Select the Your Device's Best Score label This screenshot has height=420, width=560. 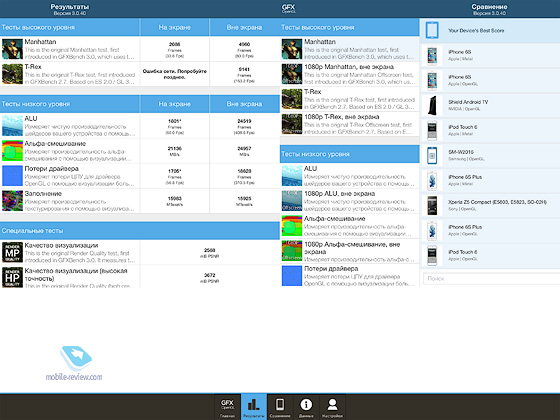coord(476,31)
